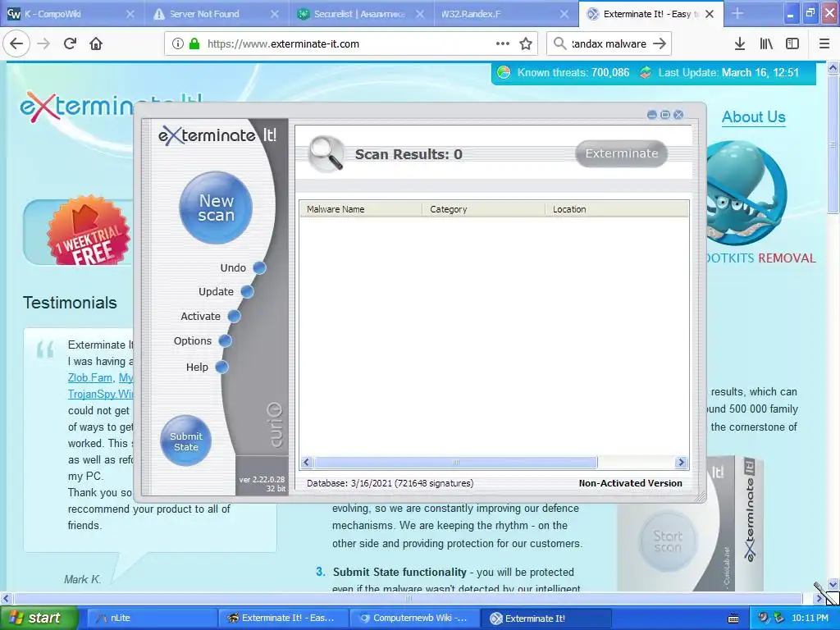Click the Help blue bullet button
This screenshot has height=630, width=840.
click(x=221, y=367)
